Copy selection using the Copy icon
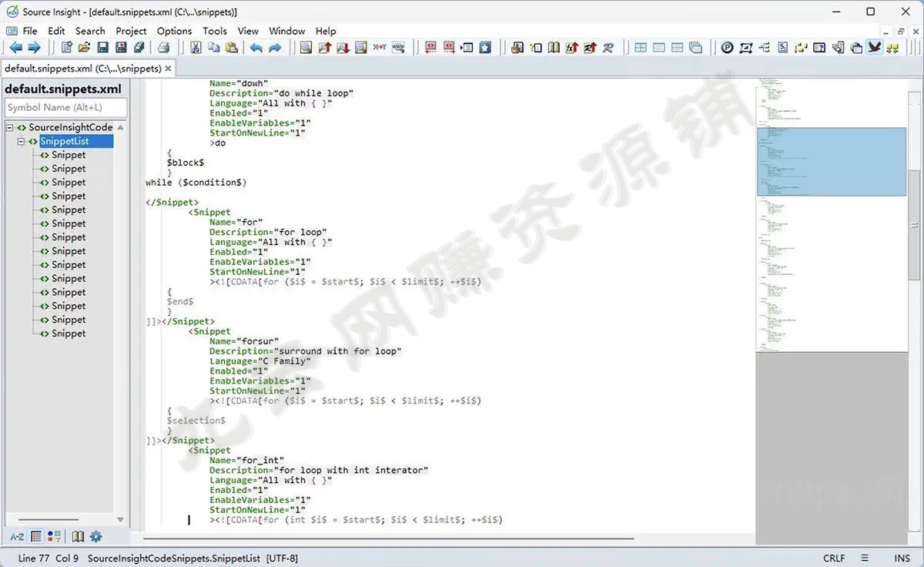This screenshot has width=924, height=567. pyautogui.click(x=213, y=48)
